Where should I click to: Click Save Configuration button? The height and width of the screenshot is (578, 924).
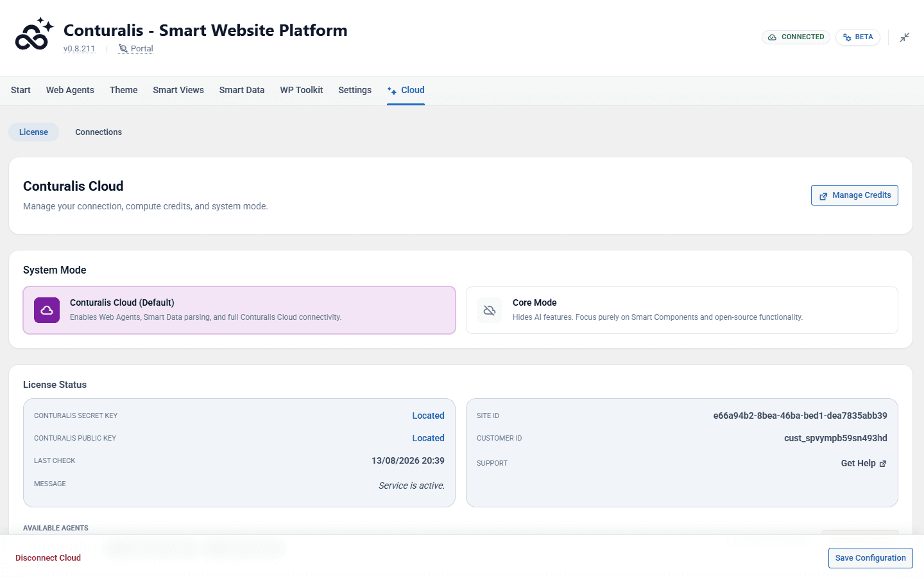pos(871,558)
